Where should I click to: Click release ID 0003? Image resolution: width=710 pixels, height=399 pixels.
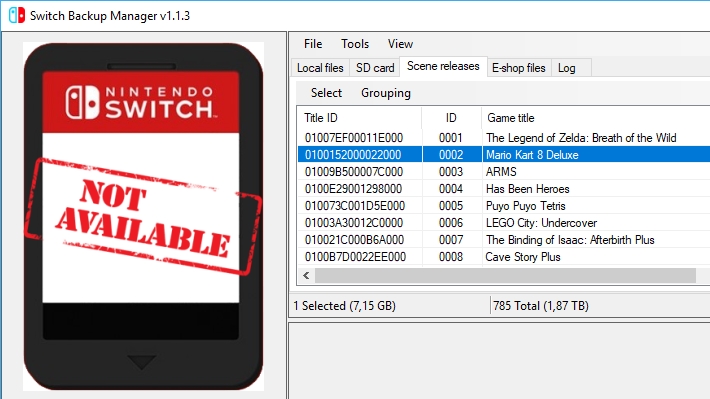pyautogui.click(x=451, y=172)
